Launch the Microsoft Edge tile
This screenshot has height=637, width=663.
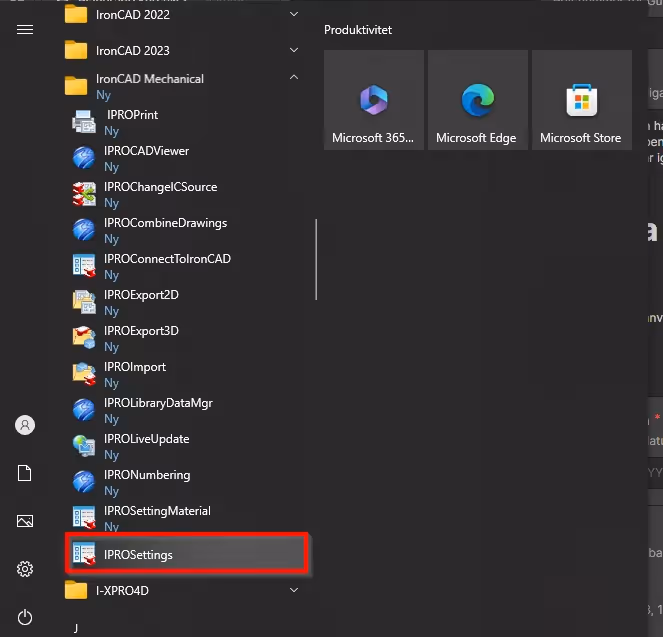point(478,100)
